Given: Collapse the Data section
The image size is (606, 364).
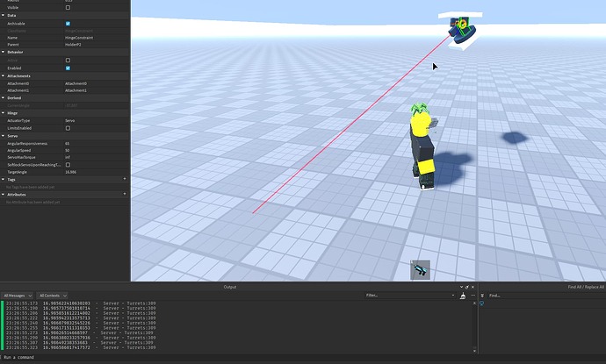Looking at the screenshot, I should click(x=4, y=16).
